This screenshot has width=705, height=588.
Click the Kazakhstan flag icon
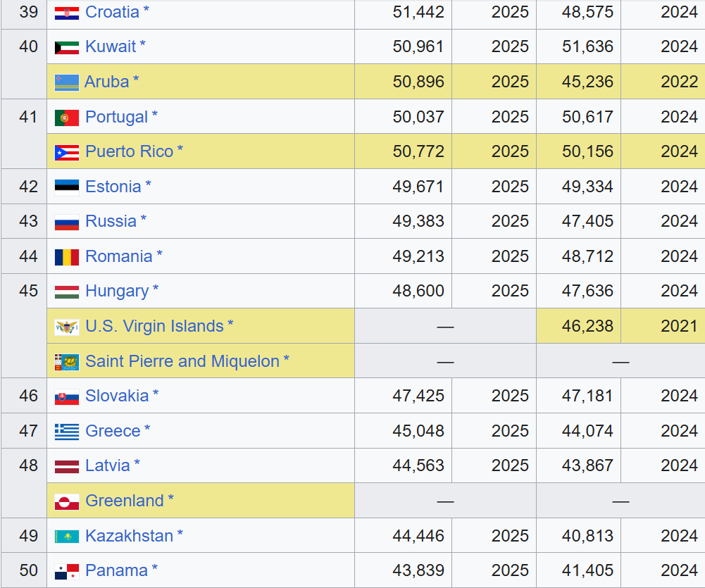coord(67,537)
